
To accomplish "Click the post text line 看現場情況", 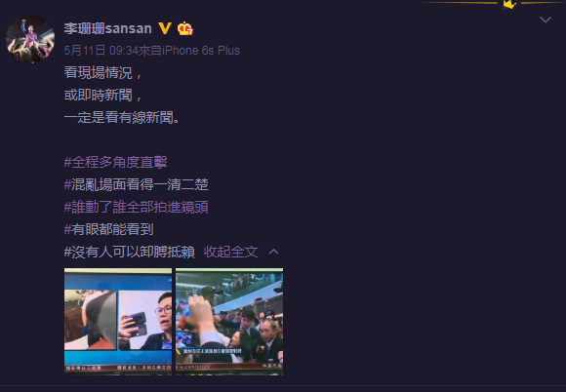I will pyautogui.click(x=103, y=73).
